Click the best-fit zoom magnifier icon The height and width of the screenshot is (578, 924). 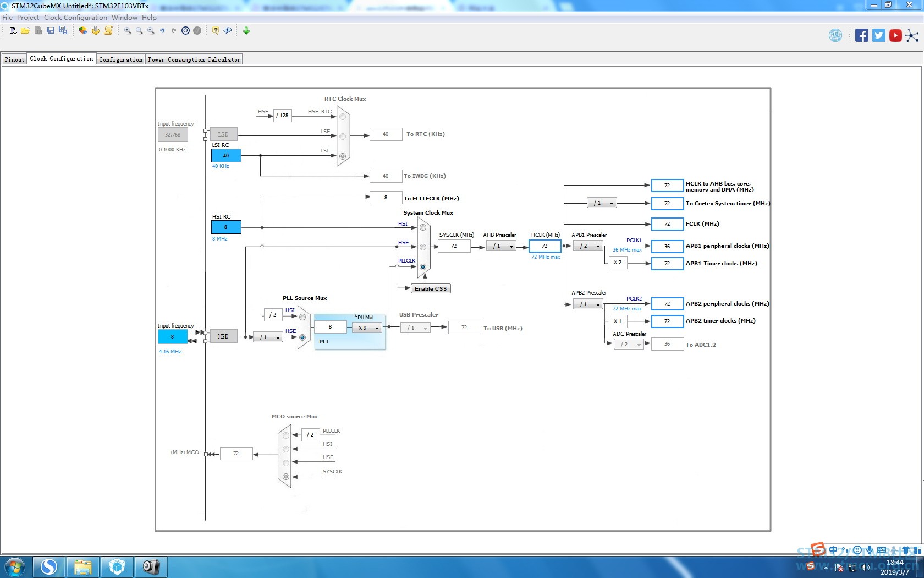139,31
